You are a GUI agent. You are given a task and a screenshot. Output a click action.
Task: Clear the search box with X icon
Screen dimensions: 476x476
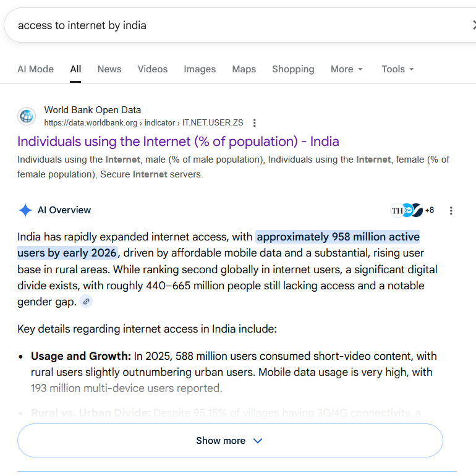click(x=472, y=25)
